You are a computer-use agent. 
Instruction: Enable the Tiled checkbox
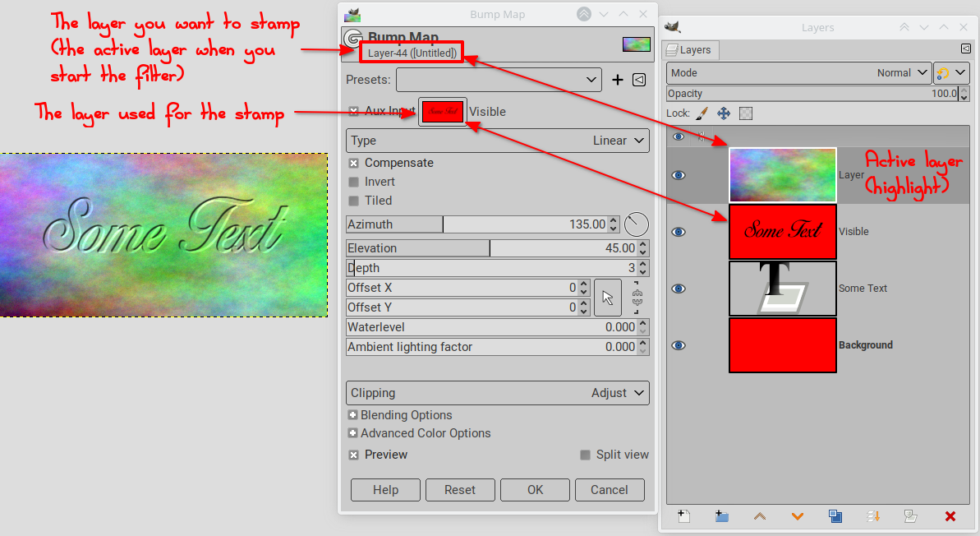pyautogui.click(x=354, y=201)
